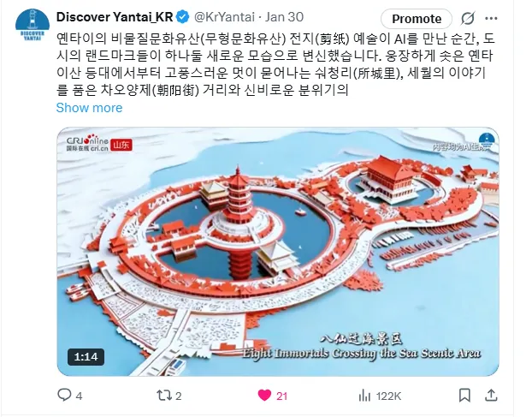Open the @KrYantai handle link
532x417 pixels.
(x=224, y=17)
